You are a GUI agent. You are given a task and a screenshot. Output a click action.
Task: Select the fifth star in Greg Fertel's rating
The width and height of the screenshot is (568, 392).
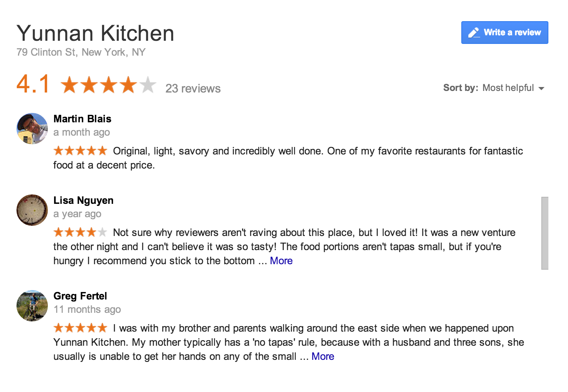102,328
